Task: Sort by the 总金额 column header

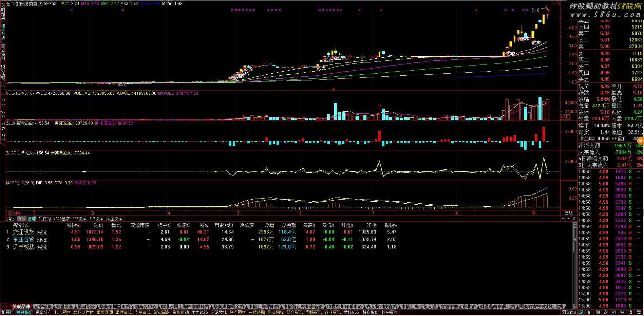Action: pos(289,225)
